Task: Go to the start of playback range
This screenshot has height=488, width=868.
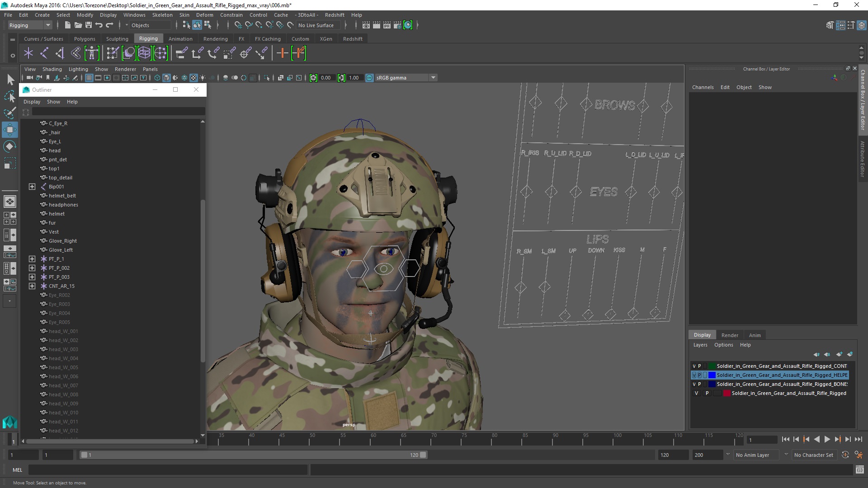Action: click(786, 439)
